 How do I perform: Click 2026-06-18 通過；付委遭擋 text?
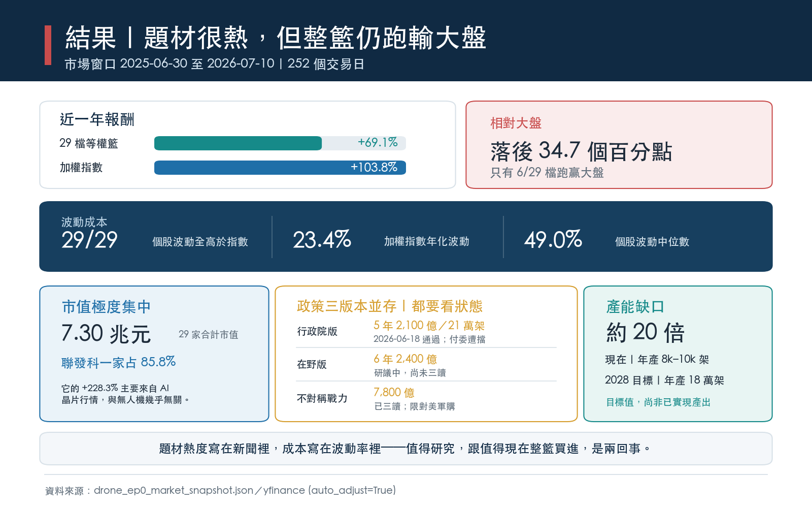(x=429, y=339)
